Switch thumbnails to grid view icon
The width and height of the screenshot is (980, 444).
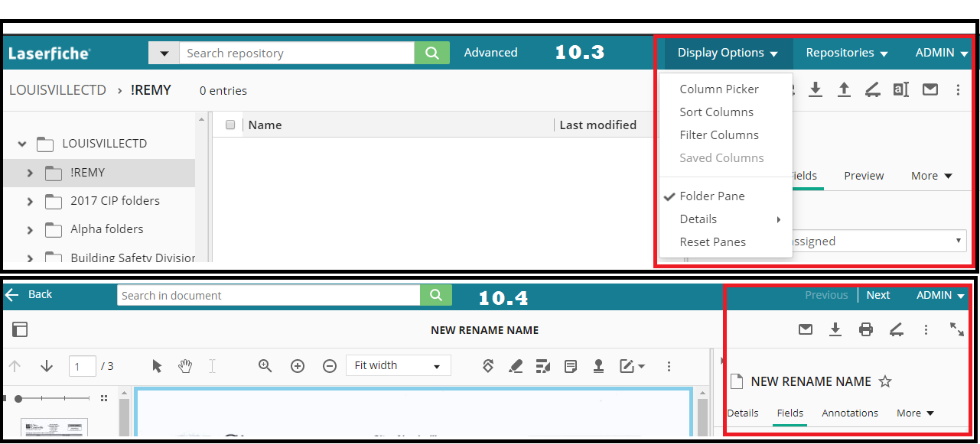click(104, 398)
